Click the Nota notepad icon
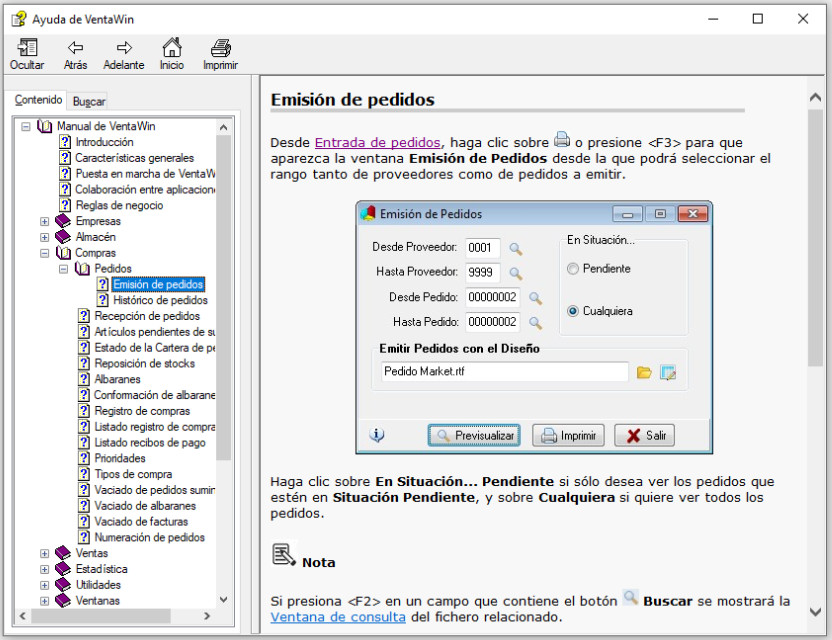 pos(284,555)
